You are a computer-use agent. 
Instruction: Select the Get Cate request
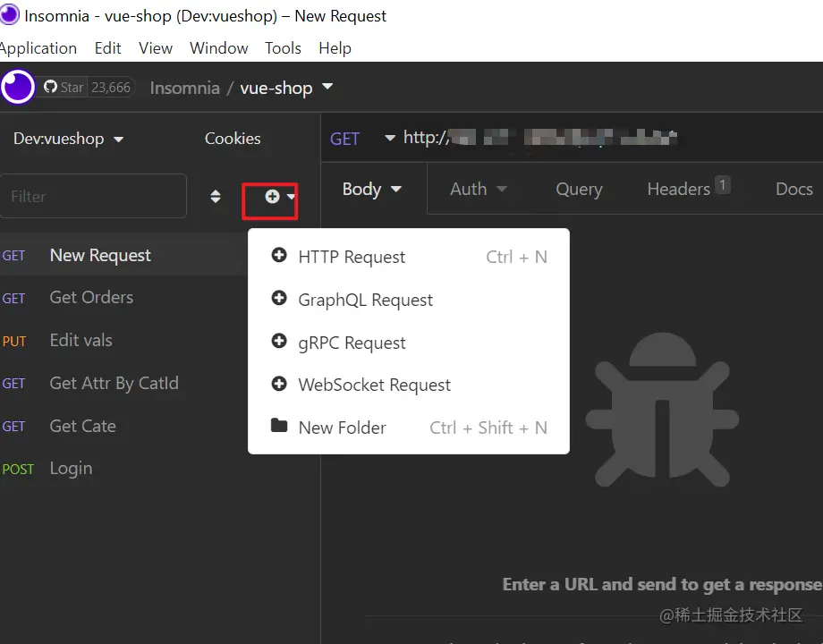(x=123, y=426)
